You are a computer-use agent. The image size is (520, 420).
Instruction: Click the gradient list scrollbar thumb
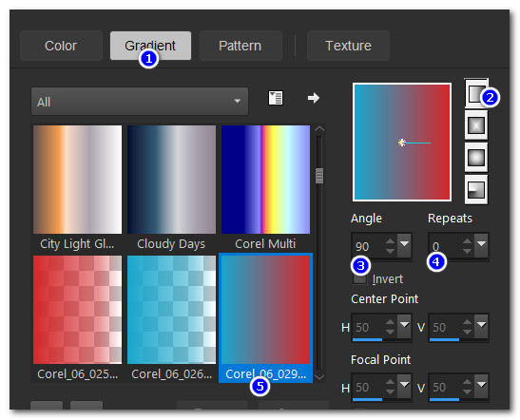click(319, 176)
